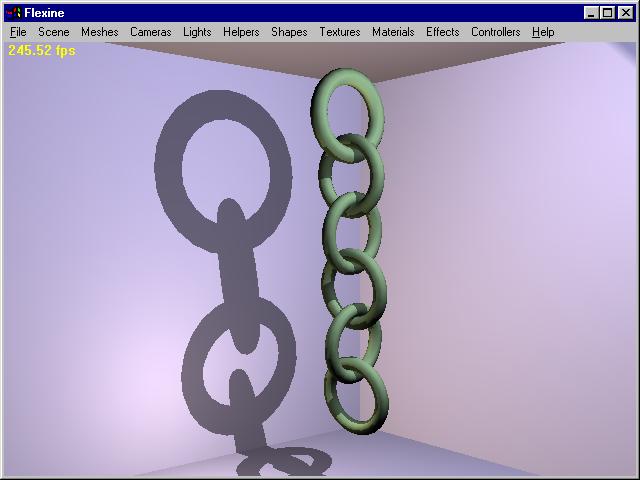Click the Flexine application icon in the title bar

(13, 13)
